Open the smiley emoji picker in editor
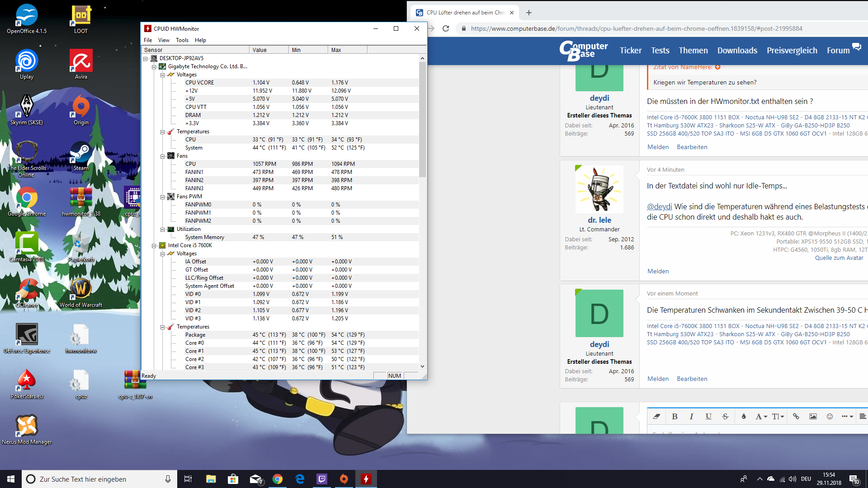The width and height of the screenshot is (868, 488). click(830, 417)
